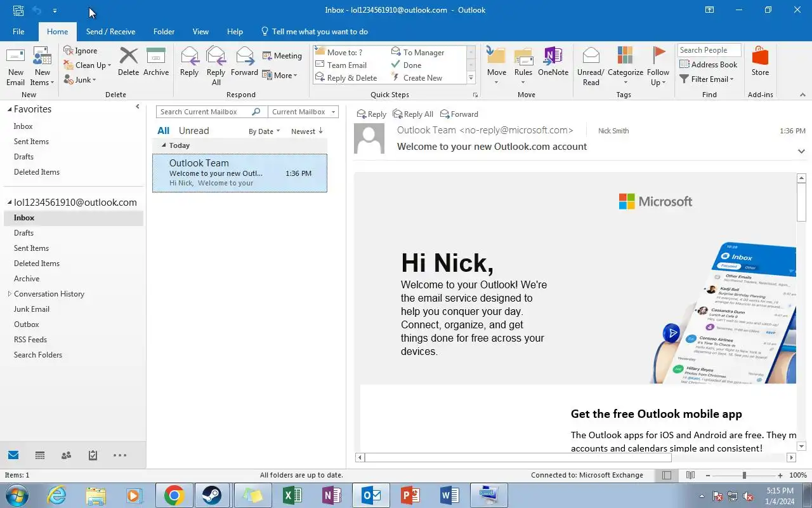Viewport: 812px width, 508px height.
Task: Open the Junk dropdown
Action: point(81,80)
